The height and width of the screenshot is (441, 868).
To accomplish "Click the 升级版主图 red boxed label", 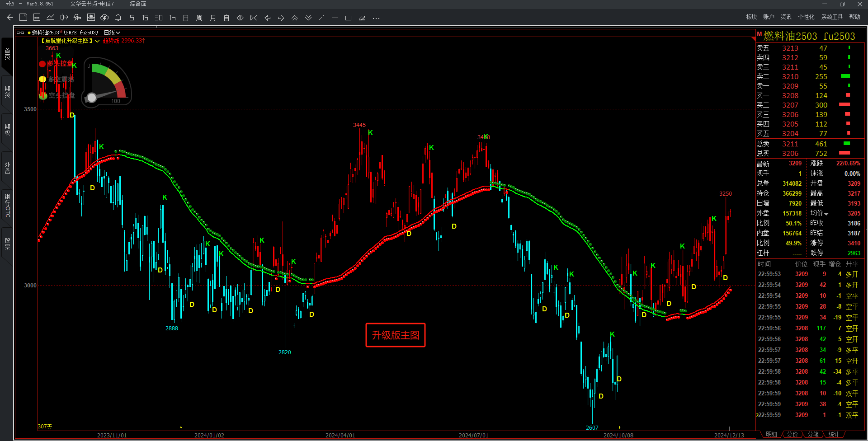I will 396,335.
